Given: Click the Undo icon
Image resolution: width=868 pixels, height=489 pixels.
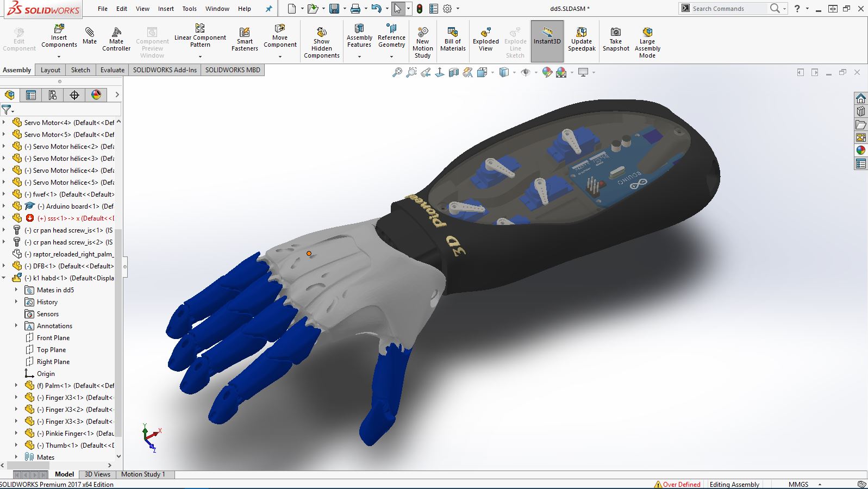Looking at the screenshot, I should point(376,9).
